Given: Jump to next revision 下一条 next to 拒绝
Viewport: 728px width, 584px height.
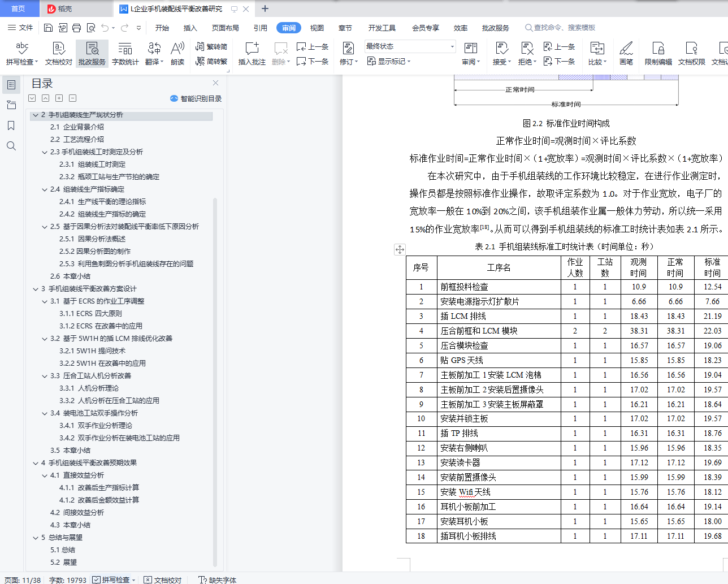Looking at the screenshot, I should pyautogui.click(x=559, y=62).
